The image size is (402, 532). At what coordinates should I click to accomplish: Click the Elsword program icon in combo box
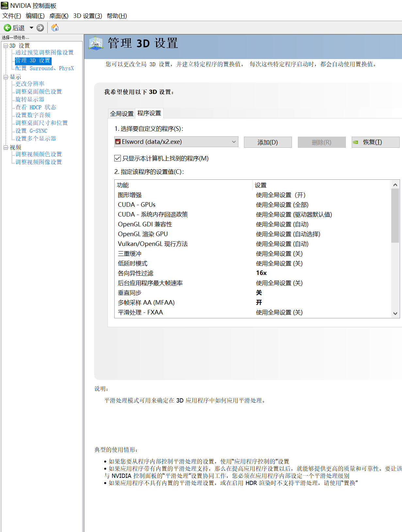click(x=118, y=142)
